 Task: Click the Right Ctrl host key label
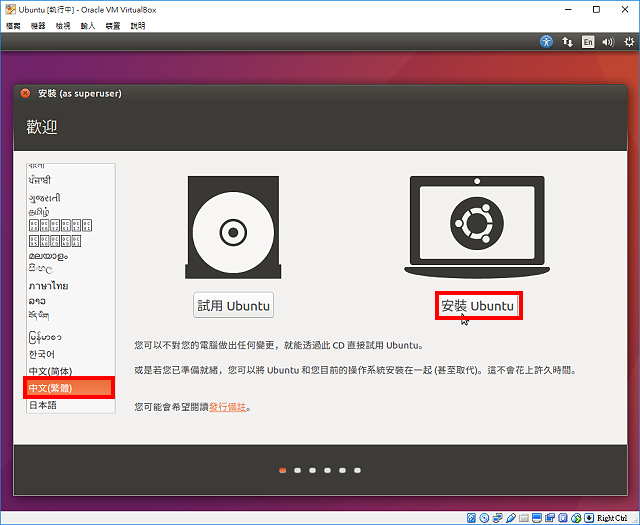pyautogui.click(x=612, y=518)
